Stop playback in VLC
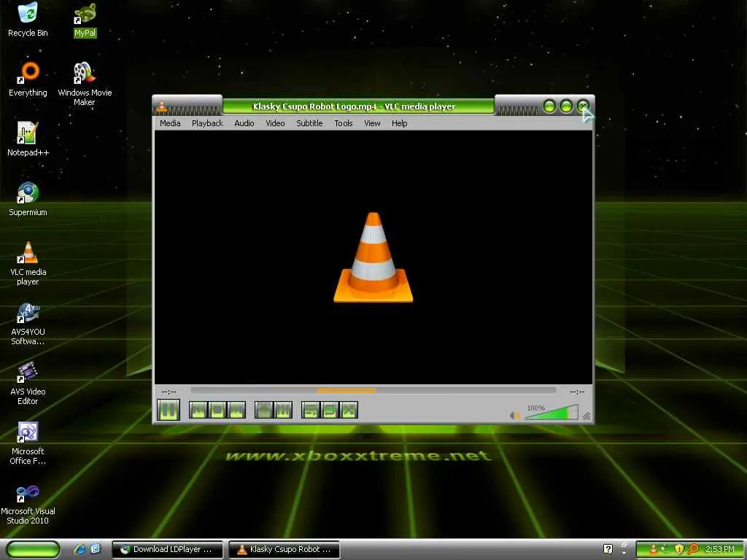 (x=217, y=410)
